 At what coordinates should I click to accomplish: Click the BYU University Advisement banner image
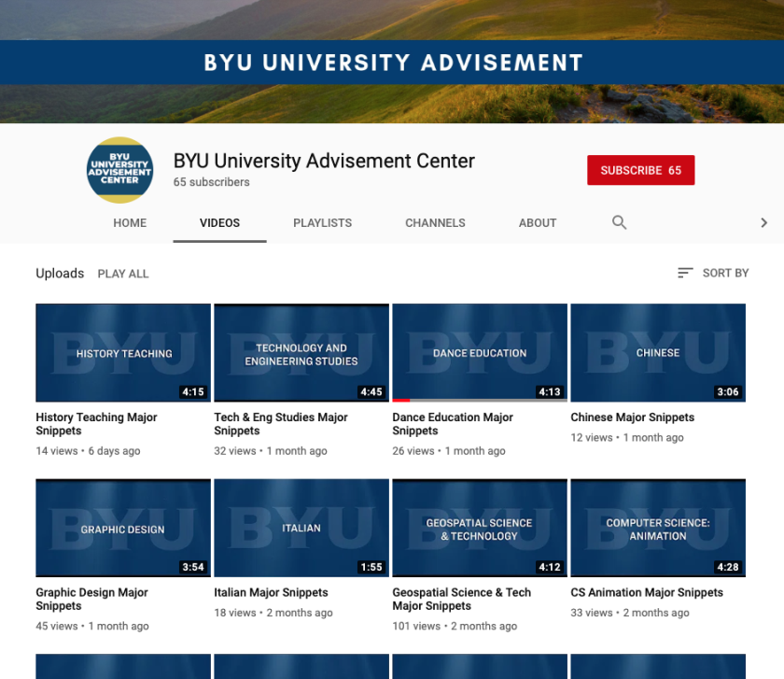click(392, 62)
